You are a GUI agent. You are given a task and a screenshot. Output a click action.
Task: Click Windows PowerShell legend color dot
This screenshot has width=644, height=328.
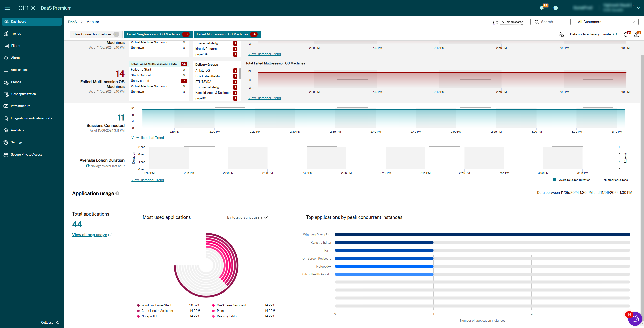tap(138, 305)
